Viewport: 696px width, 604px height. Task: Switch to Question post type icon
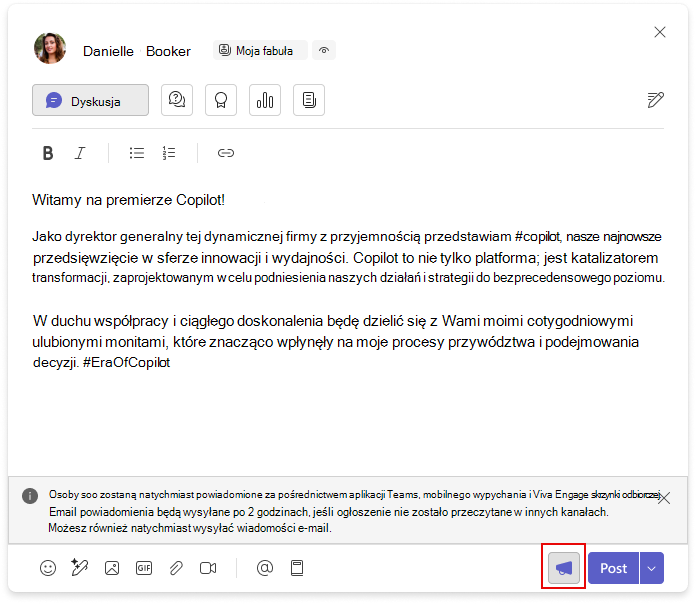pyautogui.click(x=177, y=100)
